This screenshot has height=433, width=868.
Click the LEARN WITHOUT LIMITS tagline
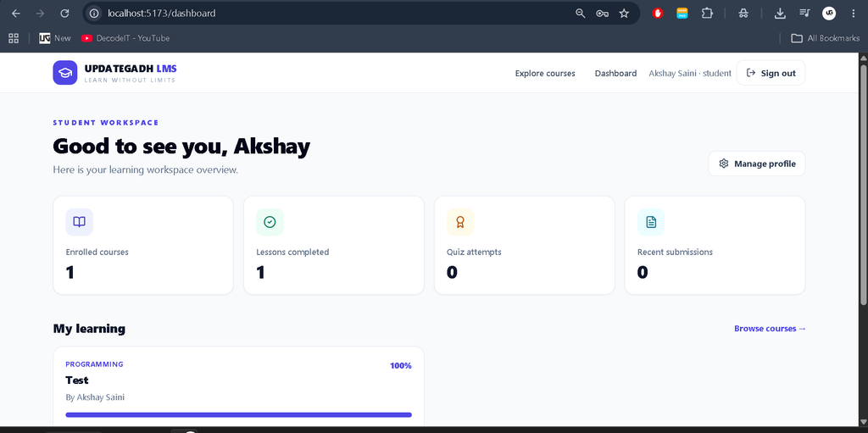(x=130, y=80)
